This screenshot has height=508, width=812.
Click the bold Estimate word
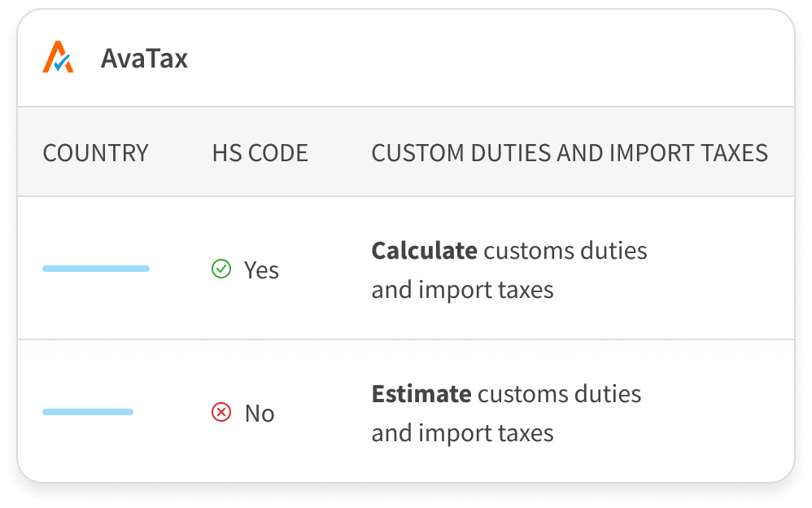[421, 394]
